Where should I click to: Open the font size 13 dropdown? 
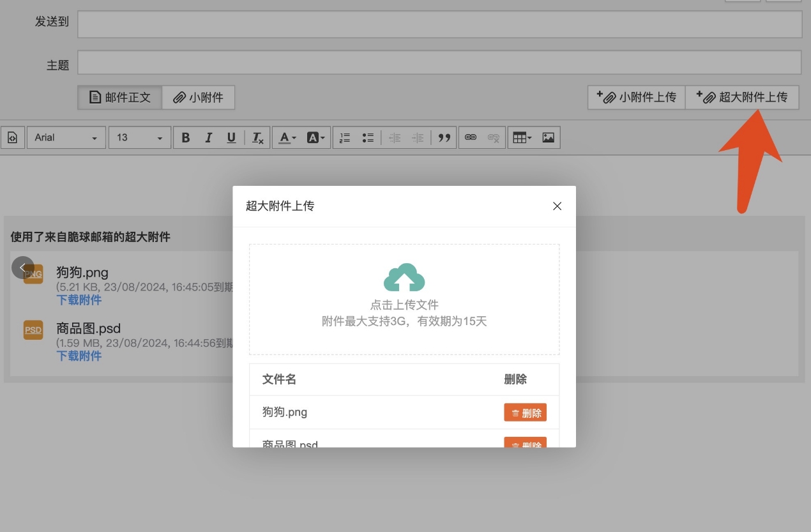click(139, 137)
